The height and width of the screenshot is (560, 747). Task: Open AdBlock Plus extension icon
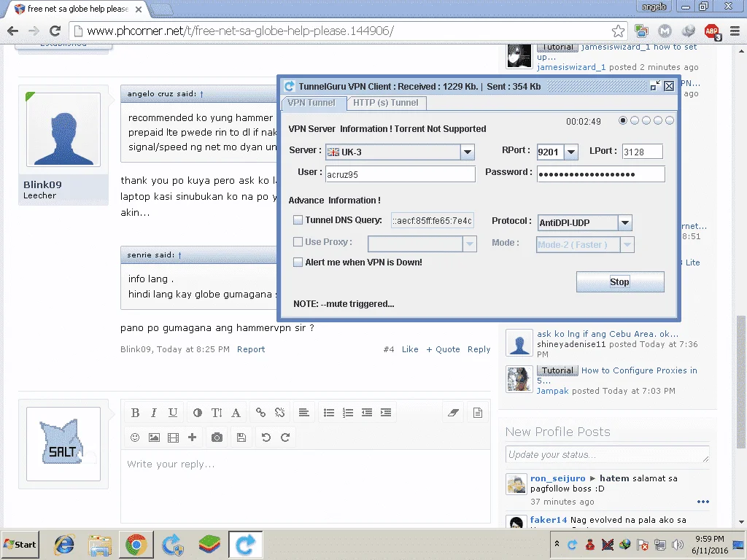coord(712,31)
